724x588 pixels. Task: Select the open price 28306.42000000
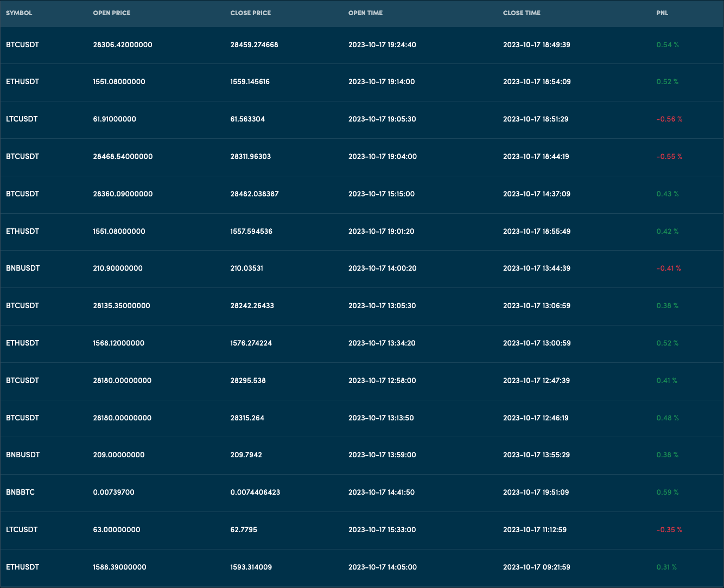tap(123, 45)
